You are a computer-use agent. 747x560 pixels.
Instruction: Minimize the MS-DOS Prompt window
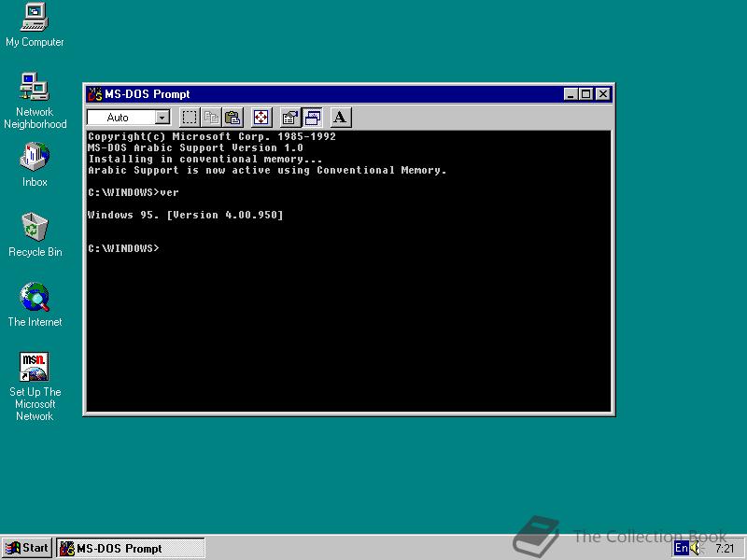(x=571, y=94)
